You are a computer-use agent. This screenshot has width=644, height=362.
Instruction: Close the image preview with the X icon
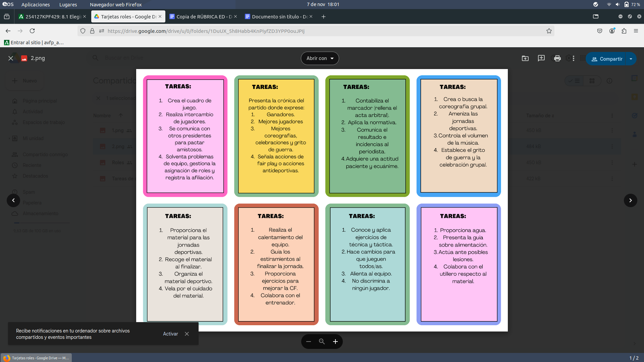[x=11, y=58]
